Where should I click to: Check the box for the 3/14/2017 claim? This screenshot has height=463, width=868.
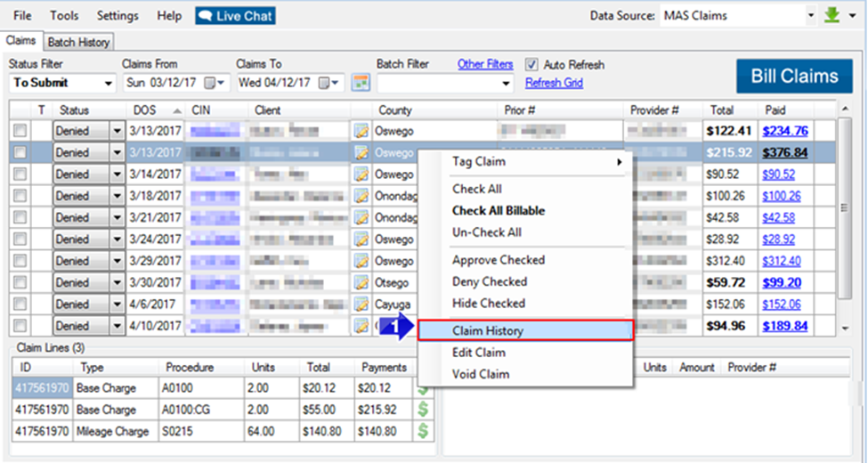pos(20,175)
